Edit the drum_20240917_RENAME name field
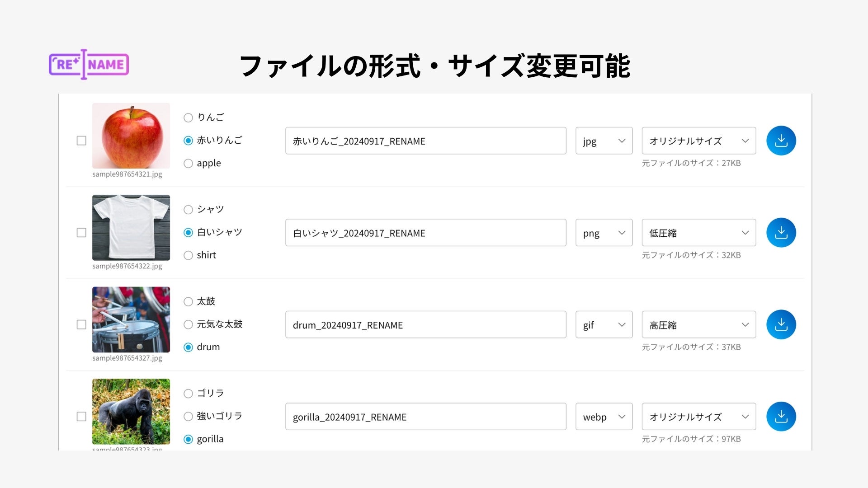 425,324
